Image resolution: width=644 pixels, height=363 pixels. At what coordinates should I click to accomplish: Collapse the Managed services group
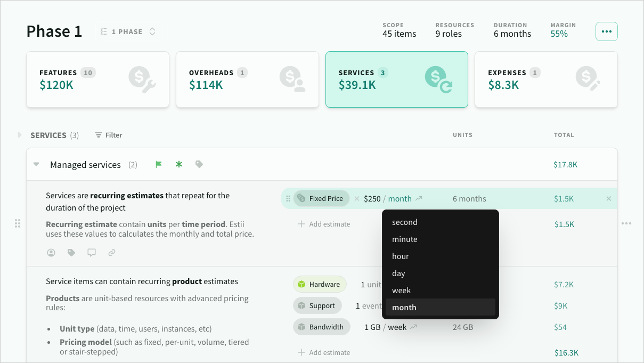click(x=36, y=165)
